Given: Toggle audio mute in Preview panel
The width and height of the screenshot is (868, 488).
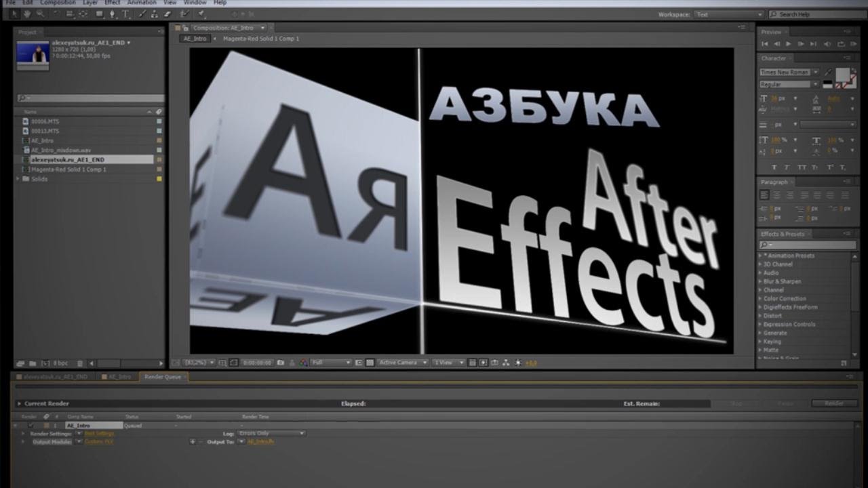Looking at the screenshot, I should [827, 44].
